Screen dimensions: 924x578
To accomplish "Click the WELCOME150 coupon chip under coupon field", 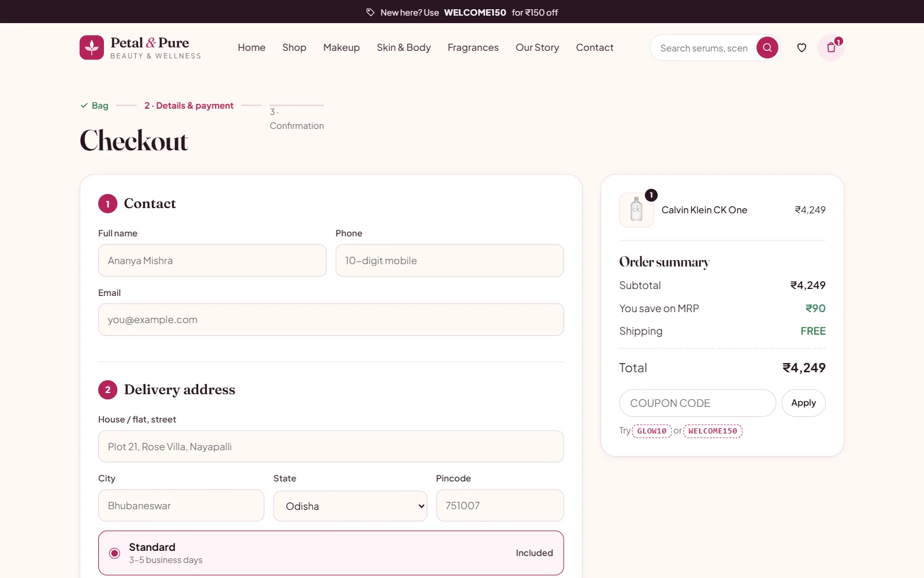I will [713, 431].
